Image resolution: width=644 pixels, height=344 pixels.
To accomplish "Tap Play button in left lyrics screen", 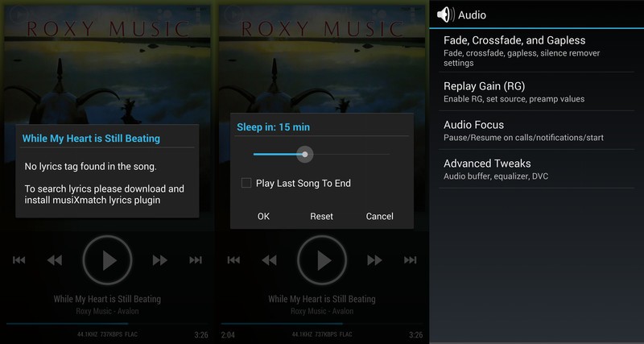I will (107, 260).
